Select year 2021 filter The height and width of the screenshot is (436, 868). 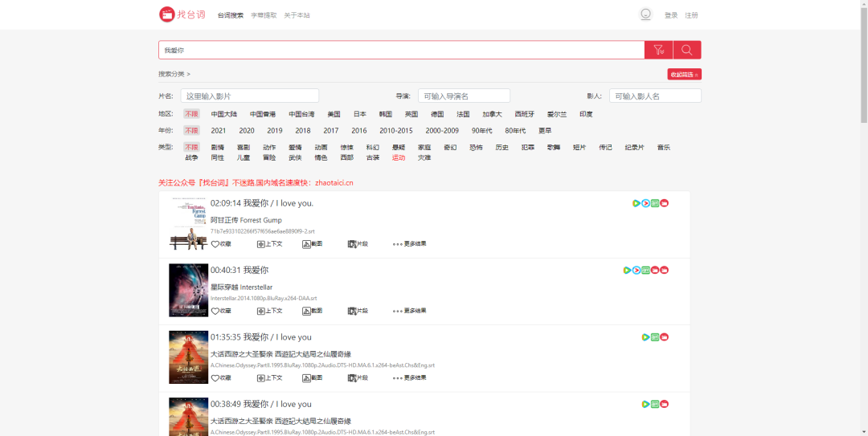click(x=218, y=131)
